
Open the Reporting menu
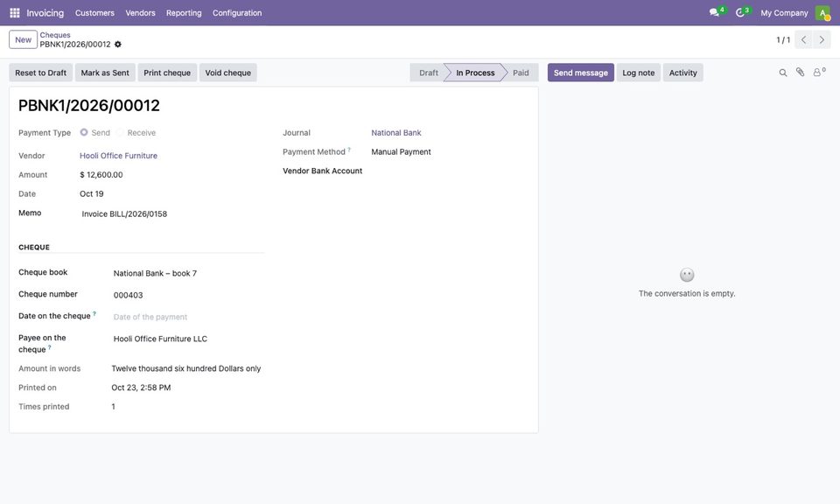[184, 13]
